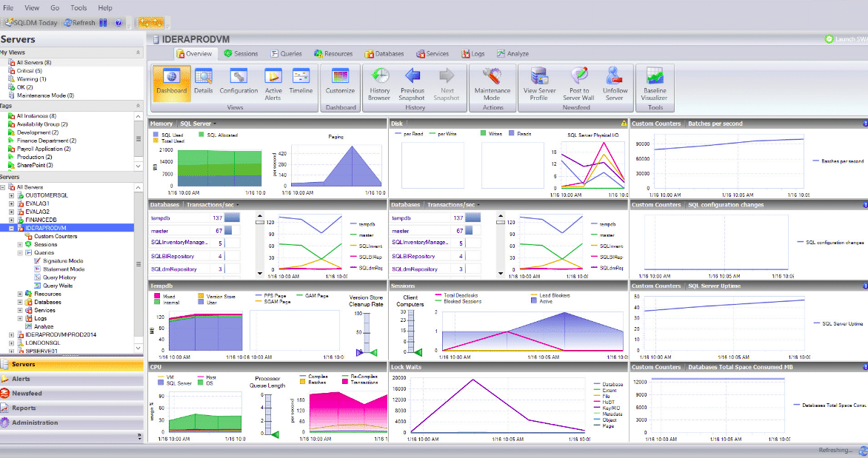
Task: Open the Memory panel SQL Server dropdown
Action: tap(198, 124)
